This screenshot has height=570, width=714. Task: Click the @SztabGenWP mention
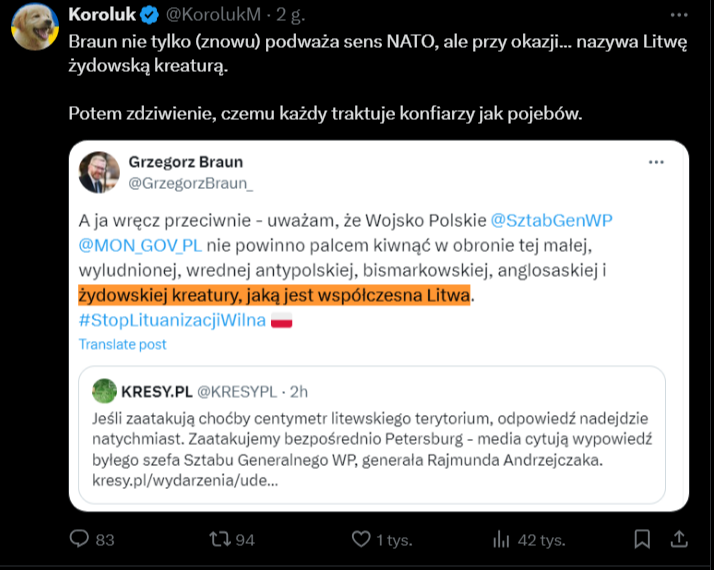(550, 220)
